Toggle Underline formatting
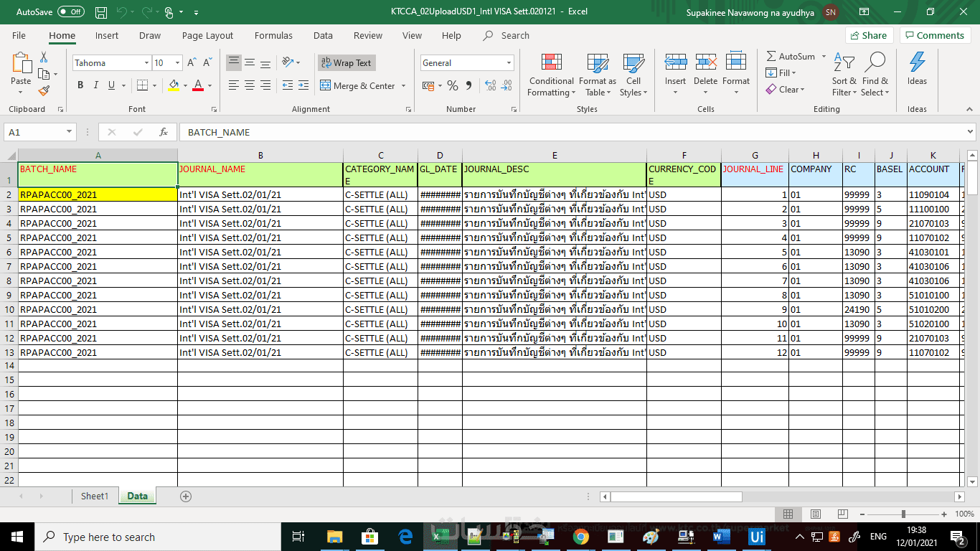This screenshot has height=551, width=980. coord(112,85)
